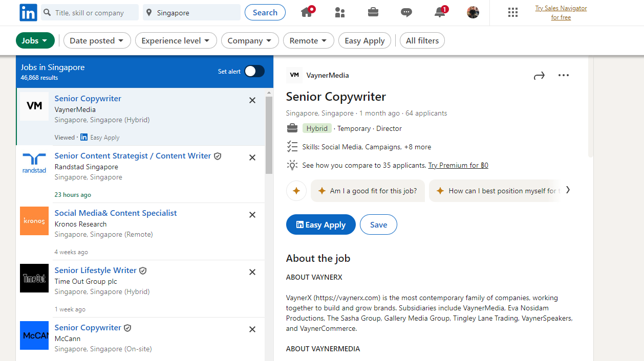
Task: Open the Senior Lifestyle Writer job
Action: (96, 270)
